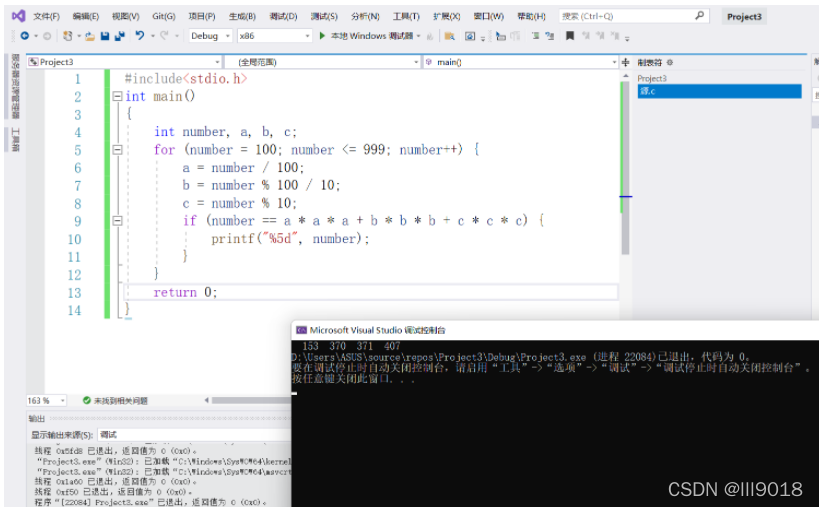
Task: Click the screenshot-frame icon after Find in Files
Action: (x=470, y=36)
